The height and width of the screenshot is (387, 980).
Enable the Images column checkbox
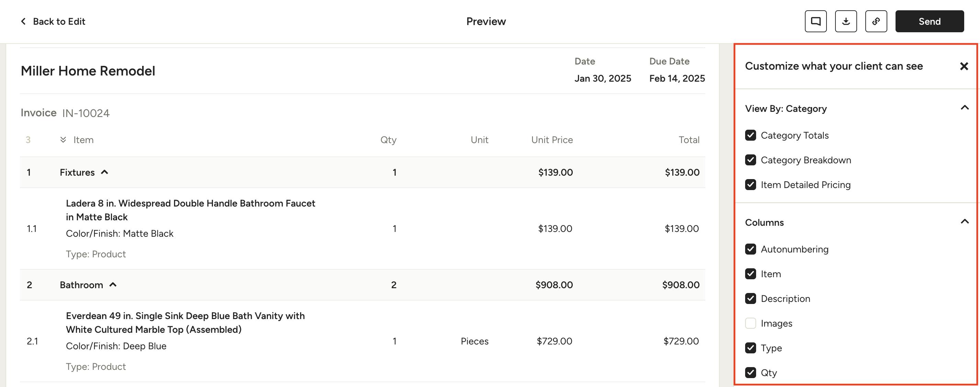(x=750, y=323)
